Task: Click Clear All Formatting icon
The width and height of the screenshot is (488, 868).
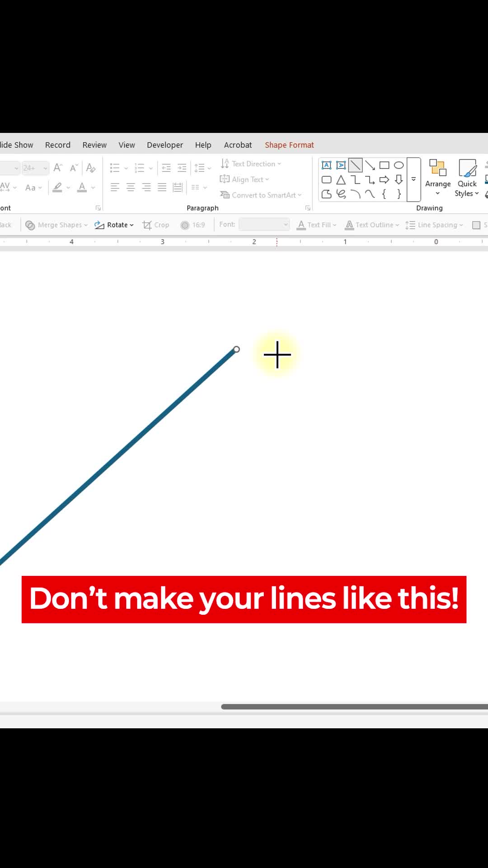Action: click(91, 168)
